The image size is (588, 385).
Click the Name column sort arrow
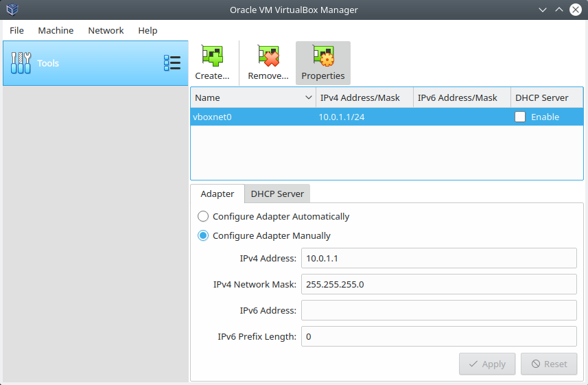pos(309,97)
